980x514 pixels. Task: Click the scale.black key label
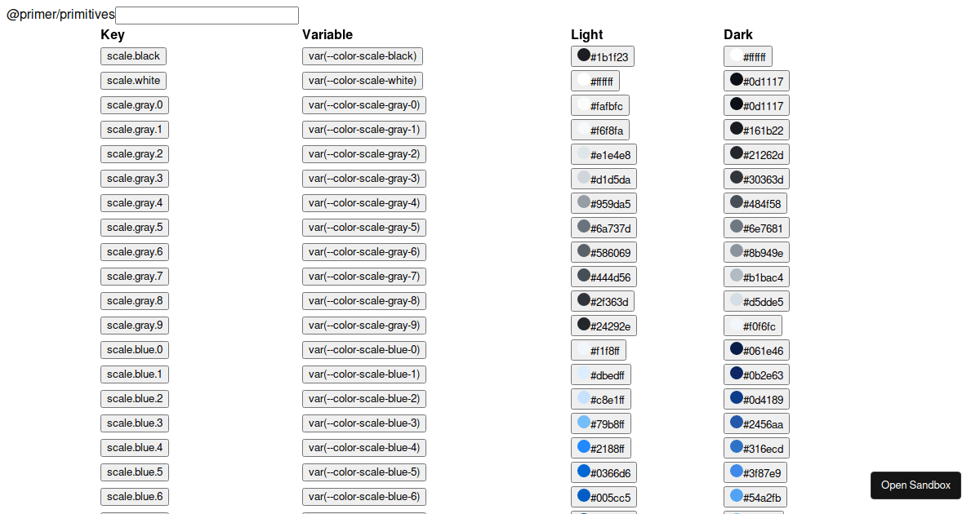(x=133, y=55)
